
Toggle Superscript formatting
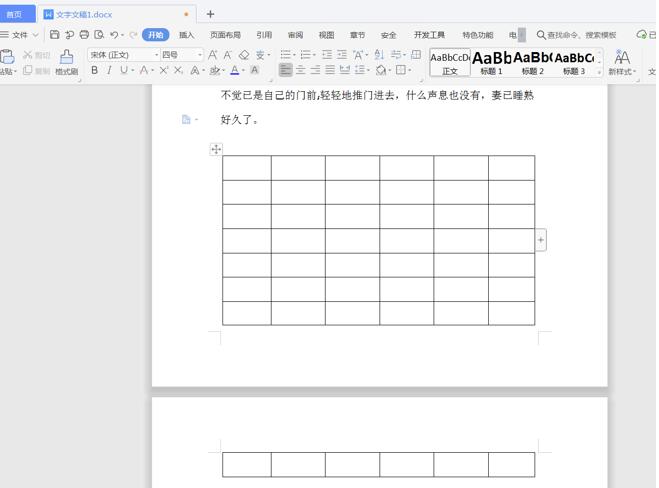click(x=163, y=70)
